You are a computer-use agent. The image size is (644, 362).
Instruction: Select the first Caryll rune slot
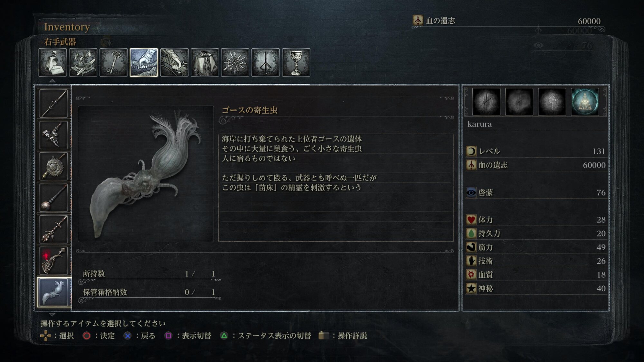[x=486, y=102]
